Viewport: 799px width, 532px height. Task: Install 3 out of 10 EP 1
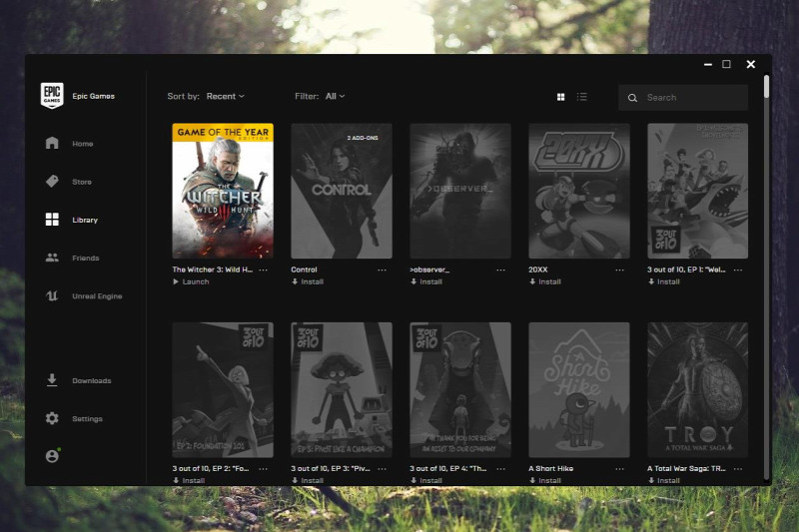pos(664,281)
